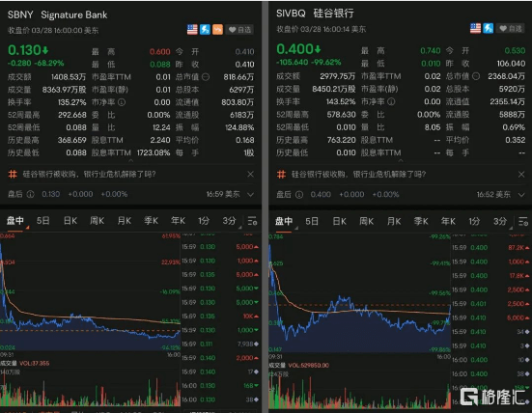Select the 5日 tab in SIVBQ chart
The width and height of the screenshot is (532, 413).
(312, 221)
